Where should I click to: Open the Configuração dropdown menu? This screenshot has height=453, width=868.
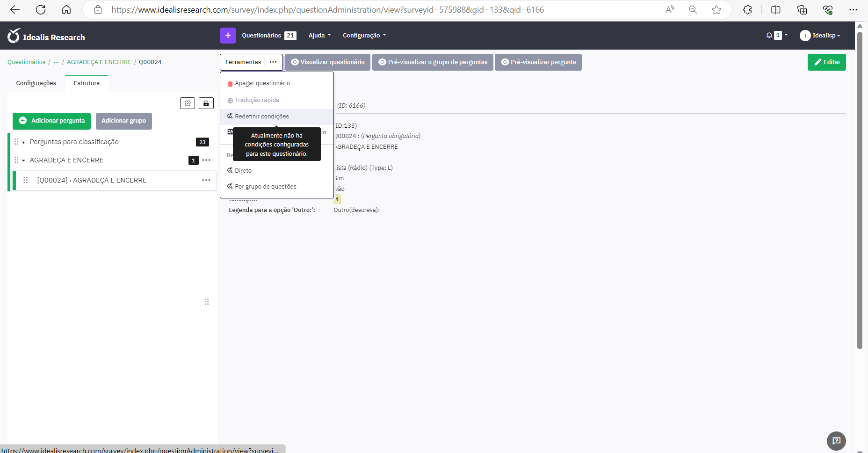(364, 36)
